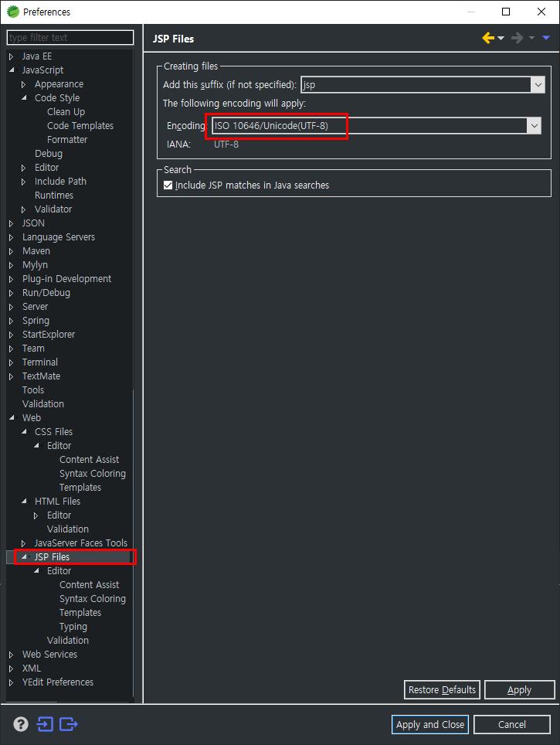Close the Preferences window

coord(541,12)
